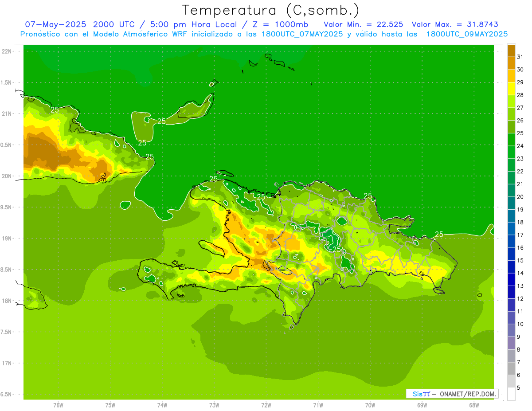Click the brown color bar segment above 31
Screen dimensions: 532x411
511,50
